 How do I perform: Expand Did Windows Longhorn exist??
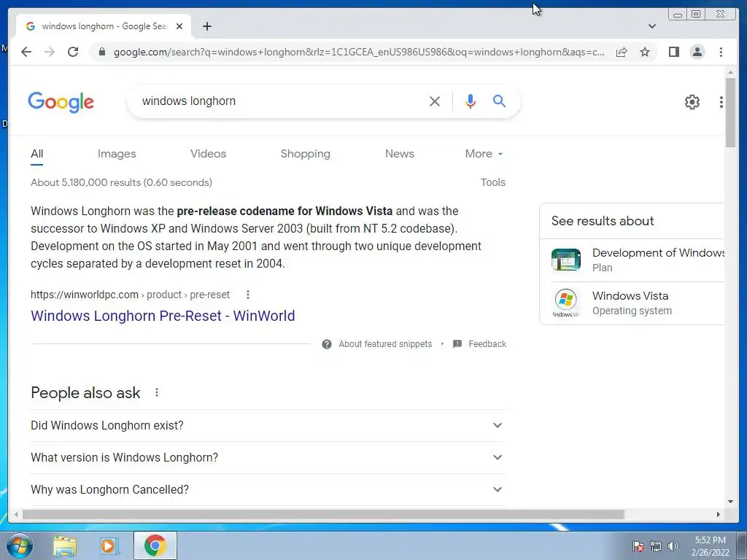coord(268,425)
